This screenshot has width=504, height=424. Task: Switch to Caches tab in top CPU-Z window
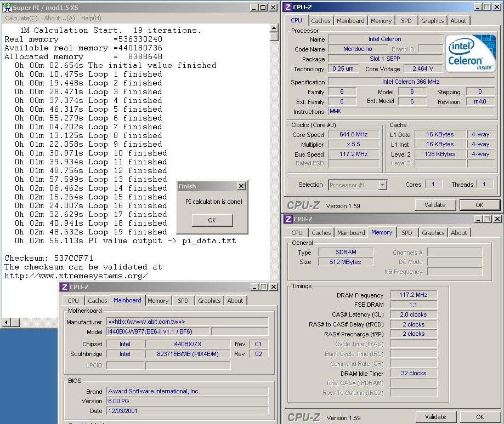(321, 21)
